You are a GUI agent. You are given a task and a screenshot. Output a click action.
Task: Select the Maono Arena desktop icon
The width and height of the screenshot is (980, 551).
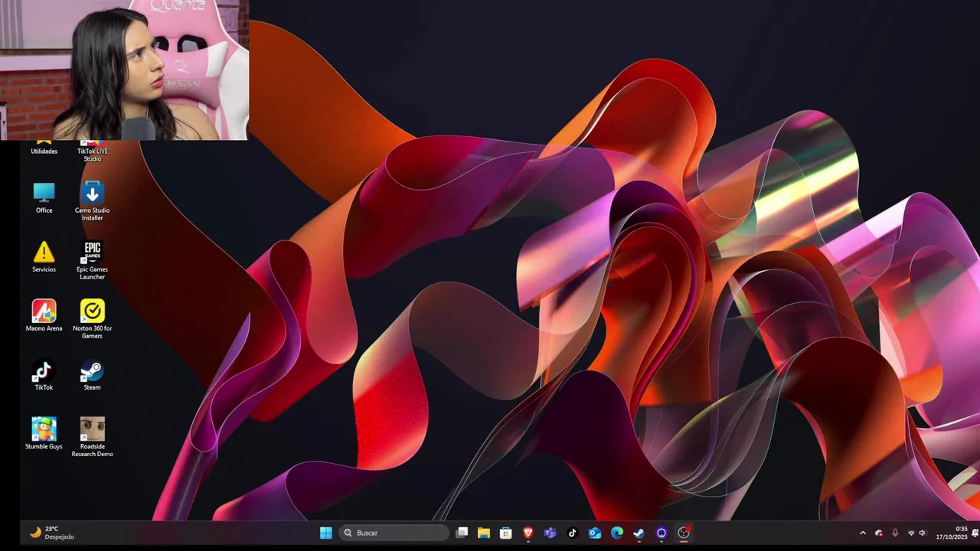[44, 315]
